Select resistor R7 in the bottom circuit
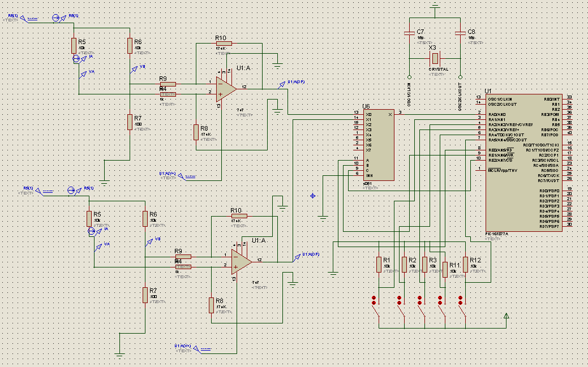 (x=145, y=295)
